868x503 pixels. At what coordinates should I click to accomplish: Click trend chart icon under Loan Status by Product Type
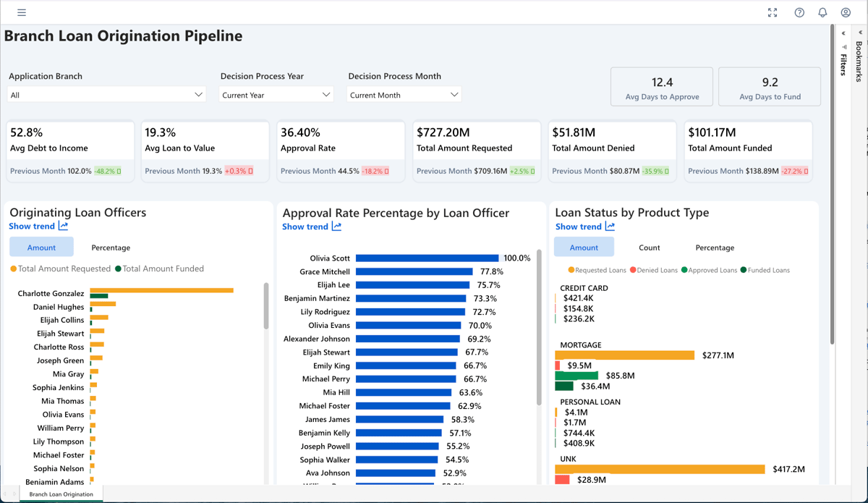pos(610,227)
